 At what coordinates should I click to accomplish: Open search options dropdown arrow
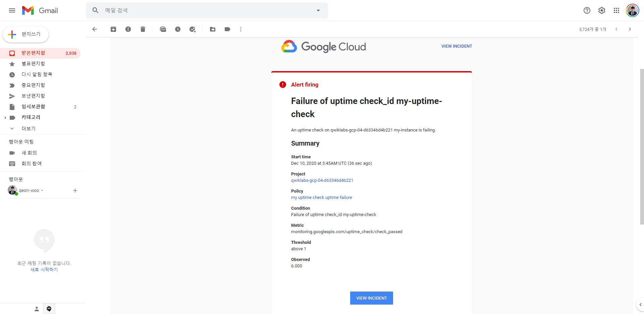pyautogui.click(x=318, y=10)
